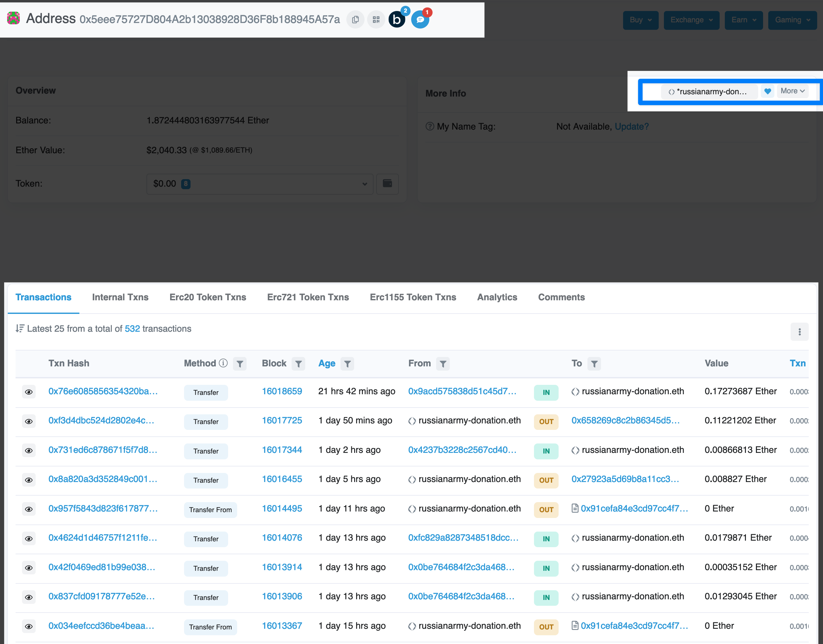Click the Update? name tag link
This screenshot has width=823, height=644.
632,127
